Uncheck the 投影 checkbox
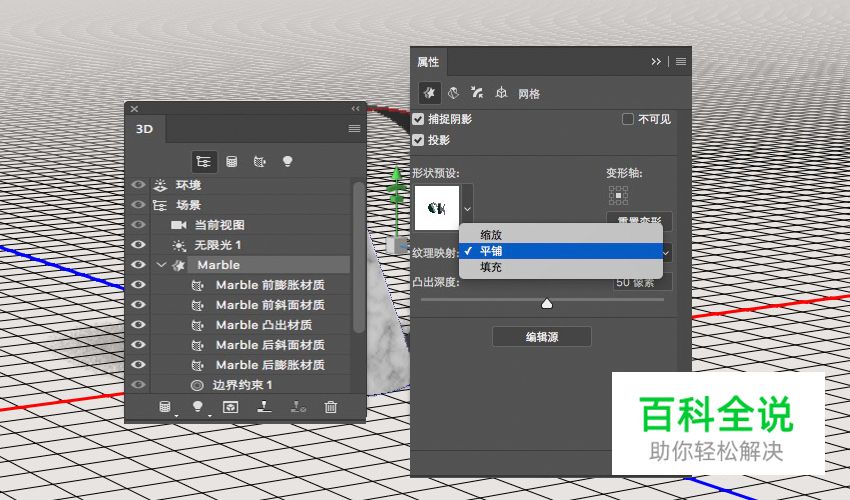The height and width of the screenshot is (500, 850). [418, 140]
